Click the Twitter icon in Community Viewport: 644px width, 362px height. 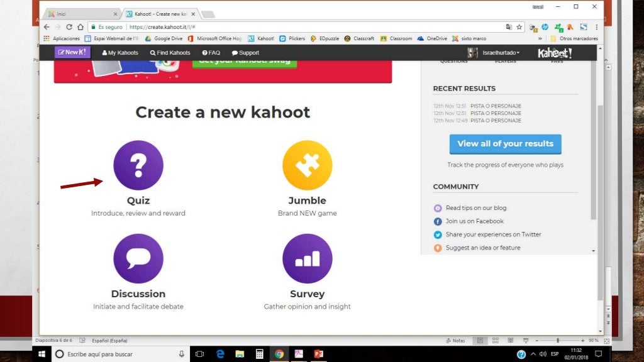pyautogui.click(x=438, y=235)
